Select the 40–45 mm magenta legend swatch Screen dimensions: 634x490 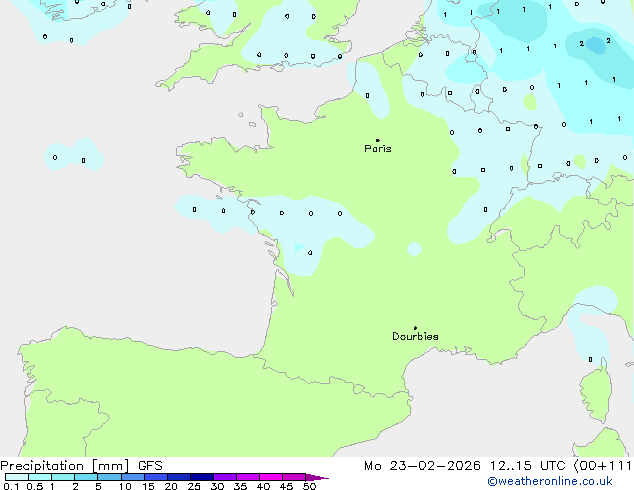tap(271, 477)
